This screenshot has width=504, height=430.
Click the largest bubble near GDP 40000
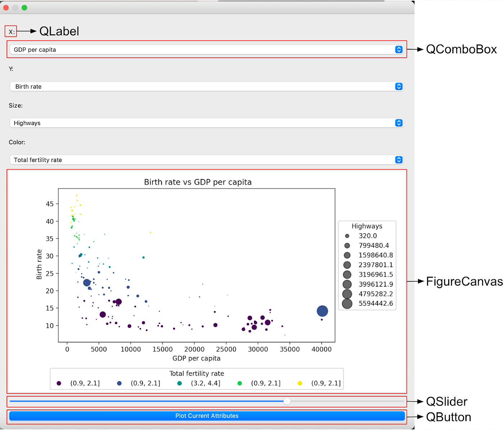click(x=322, y=310)
